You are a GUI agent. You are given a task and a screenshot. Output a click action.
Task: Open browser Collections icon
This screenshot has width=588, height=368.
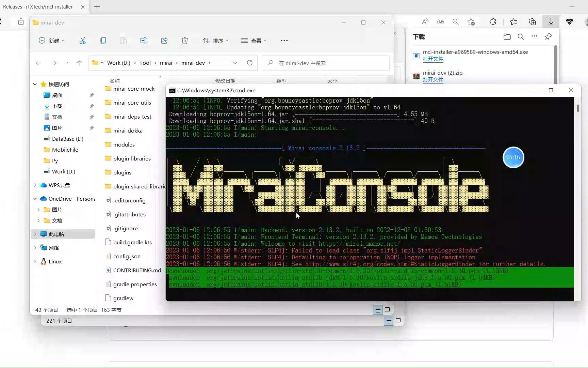click(532, 22)
